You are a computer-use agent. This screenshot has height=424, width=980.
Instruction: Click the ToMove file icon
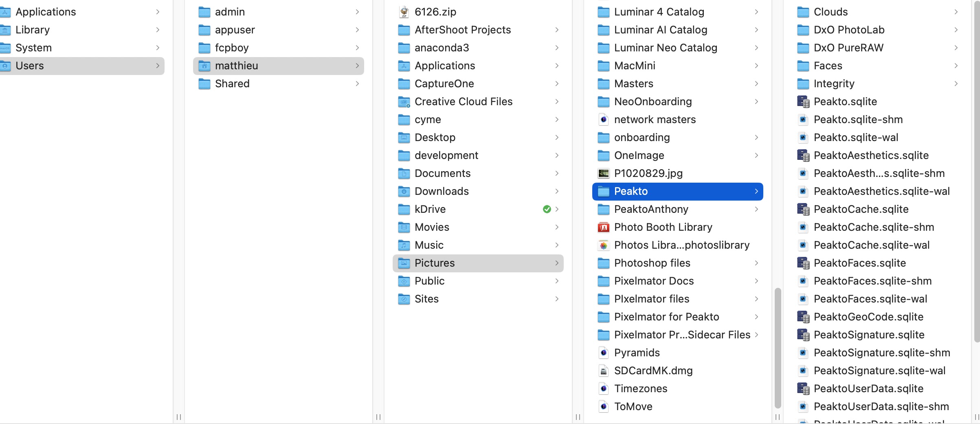tap(603, 406)
